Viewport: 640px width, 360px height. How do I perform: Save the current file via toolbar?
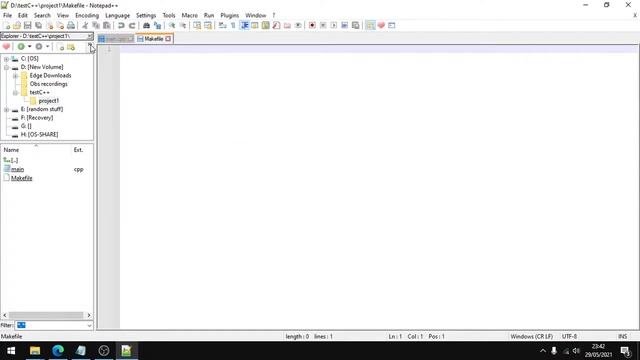[27, 25]
